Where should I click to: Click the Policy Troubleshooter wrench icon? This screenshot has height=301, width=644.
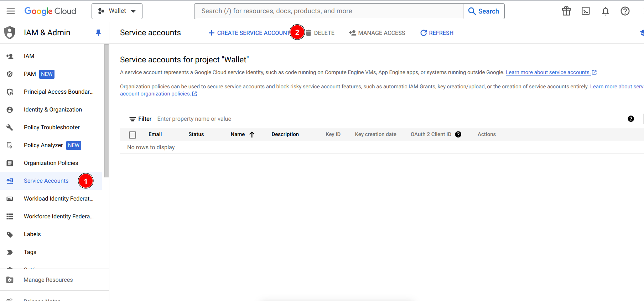point(10,127)
